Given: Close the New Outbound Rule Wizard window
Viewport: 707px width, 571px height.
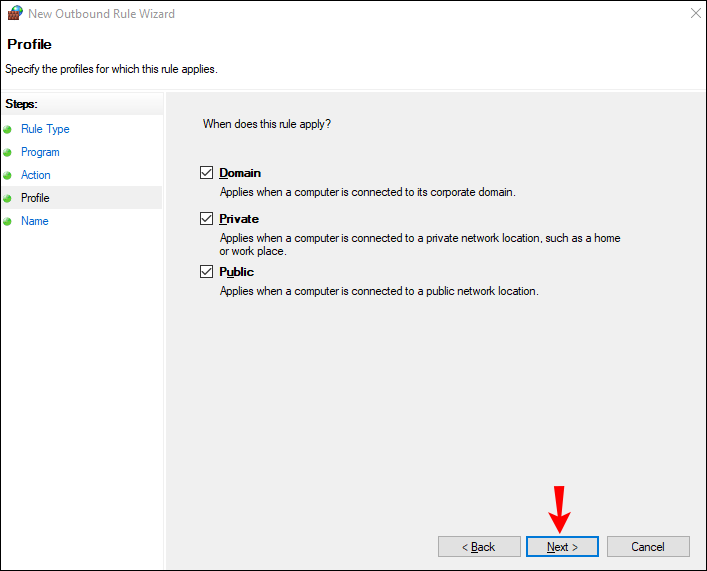Looking at the screenshot, I should pyautogui.click(x=692, y=14).
